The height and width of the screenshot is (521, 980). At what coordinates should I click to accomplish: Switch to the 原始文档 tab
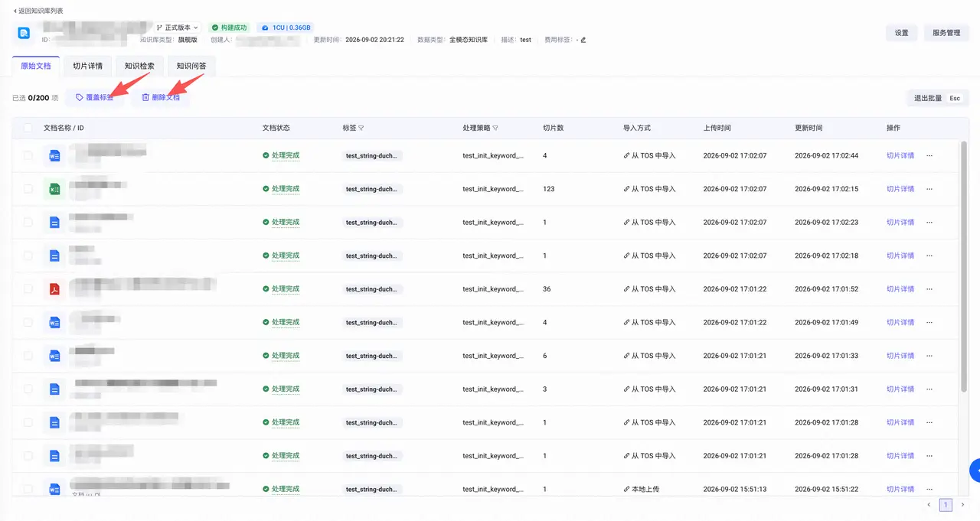36,66
